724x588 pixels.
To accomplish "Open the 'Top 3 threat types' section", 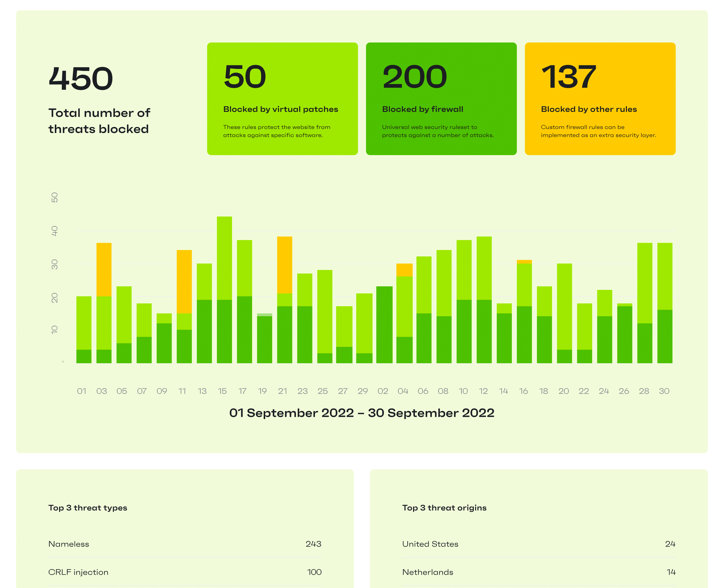I will pyautogui.click(x=87, y=508).
